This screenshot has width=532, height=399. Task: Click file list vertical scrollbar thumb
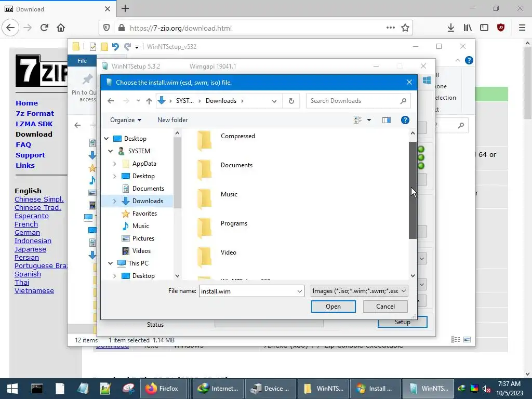[413, 190]
